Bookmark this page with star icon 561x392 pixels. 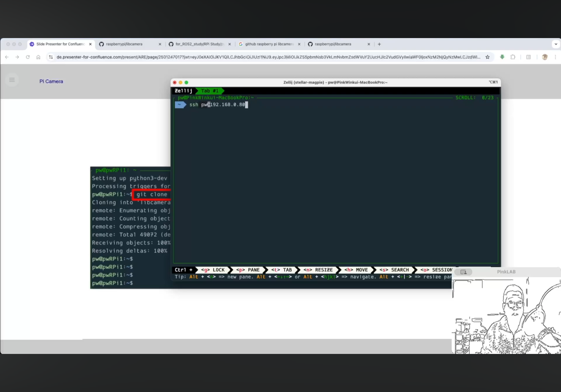(487, 57)
